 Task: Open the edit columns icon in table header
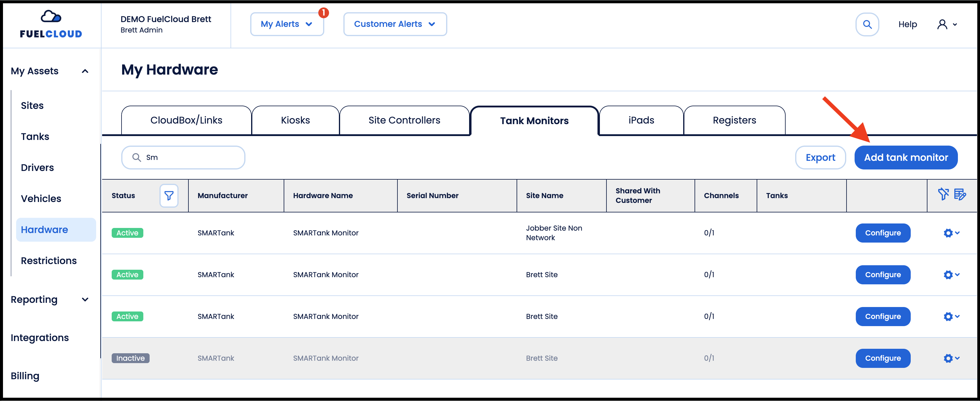click(960, 195)
